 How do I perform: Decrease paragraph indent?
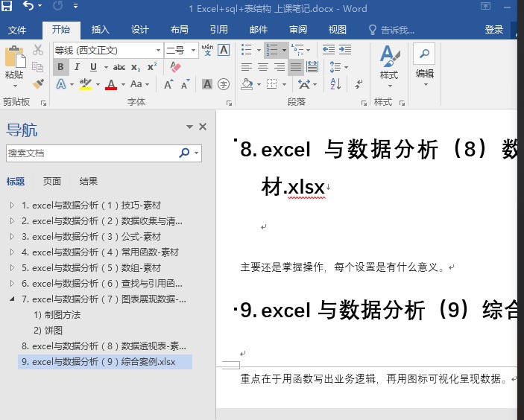329,50
